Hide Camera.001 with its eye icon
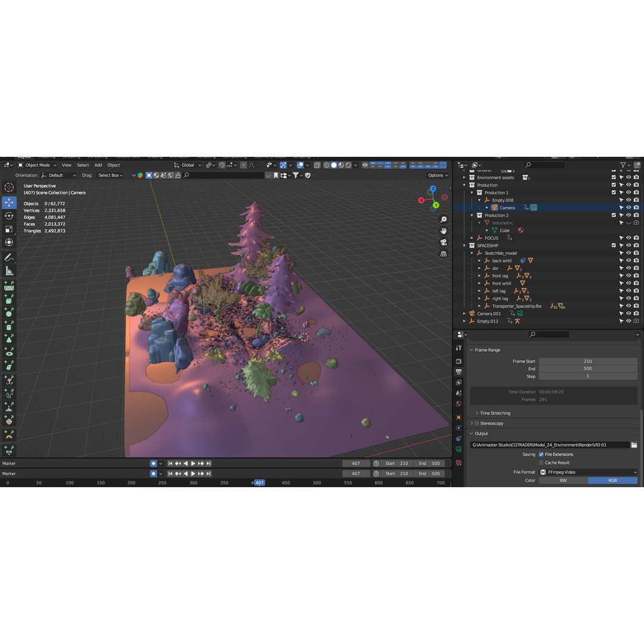This screenshot has width=644, height=644. pyautogui.click(x=628, y=314)
